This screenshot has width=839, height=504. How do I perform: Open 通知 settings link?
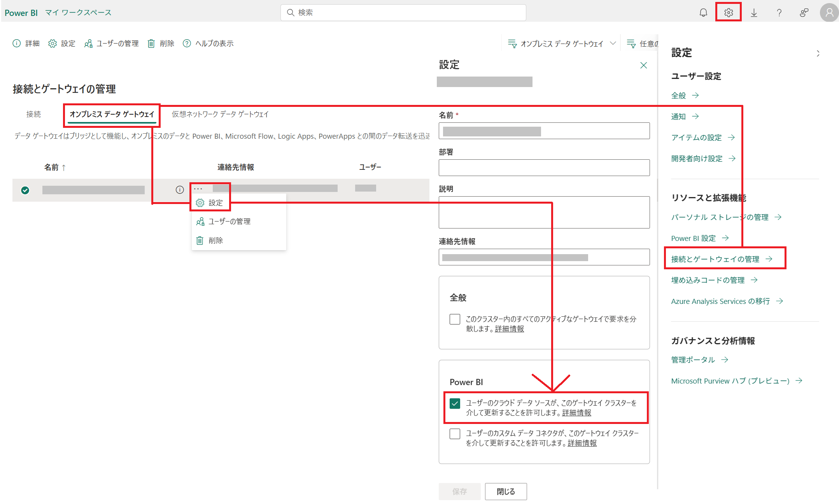coord(685,116)
